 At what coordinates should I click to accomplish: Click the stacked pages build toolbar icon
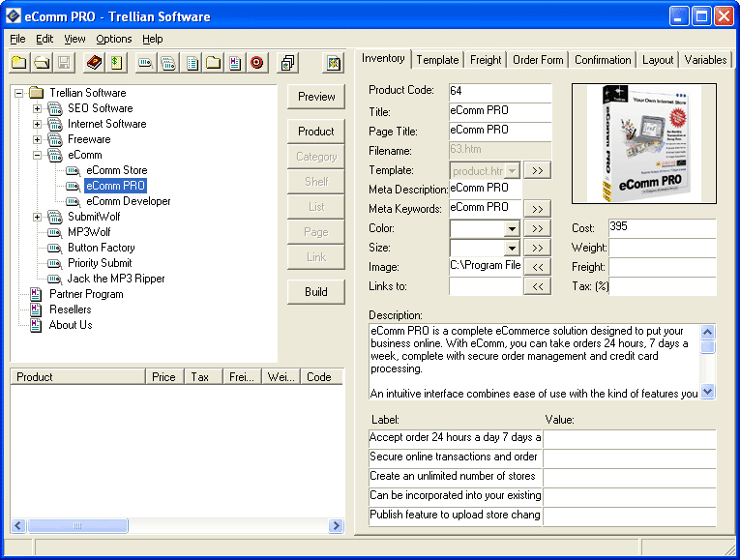287,62
